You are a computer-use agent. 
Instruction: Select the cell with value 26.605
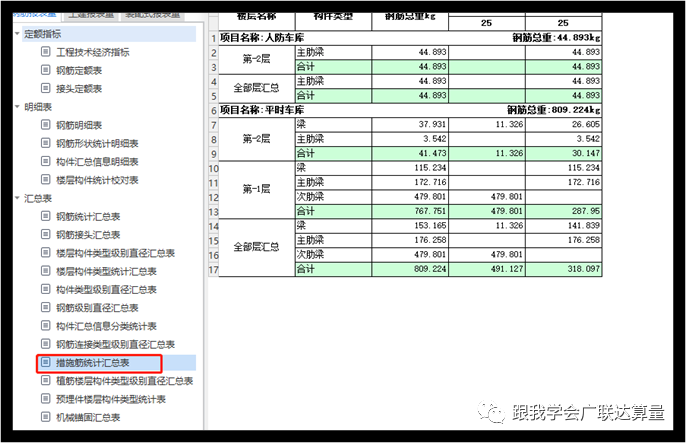(x=564, y=125)
